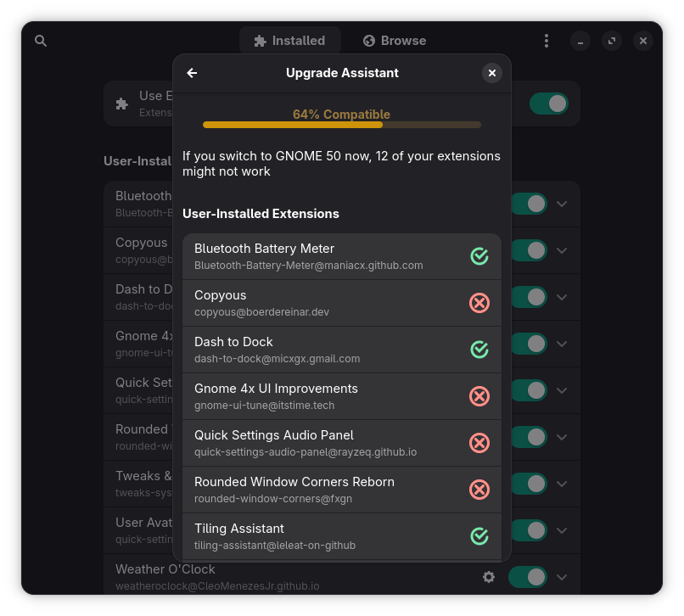Open the three-dot main menu
Image resolution: width=684 pixels, height=616 pixels.
(x=547, y=41)
